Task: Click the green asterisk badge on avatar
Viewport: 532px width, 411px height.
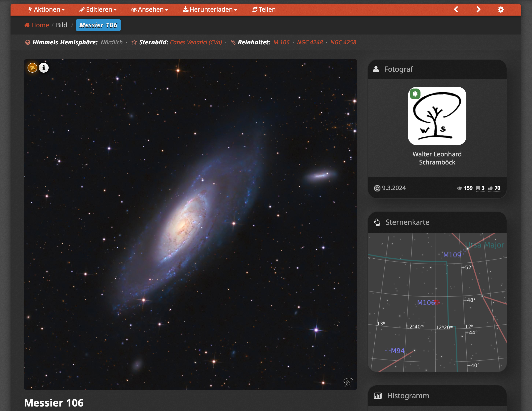Action: pos(415,94)
